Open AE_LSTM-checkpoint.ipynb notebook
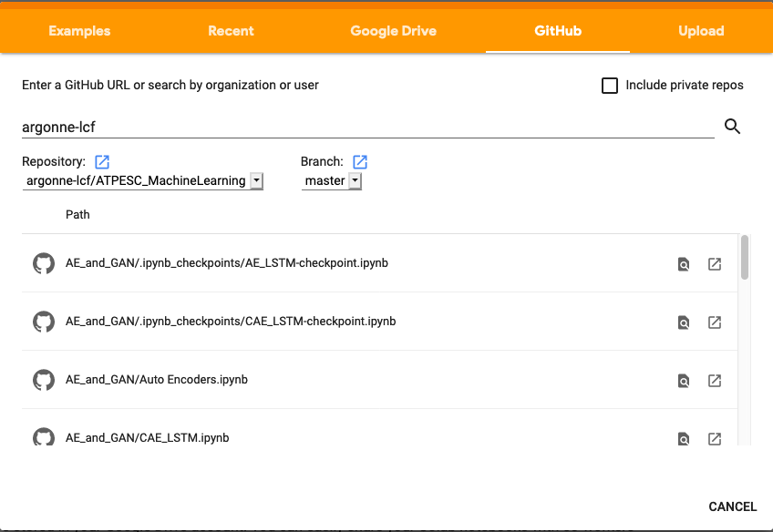773x532 pixels. point(227,263)
